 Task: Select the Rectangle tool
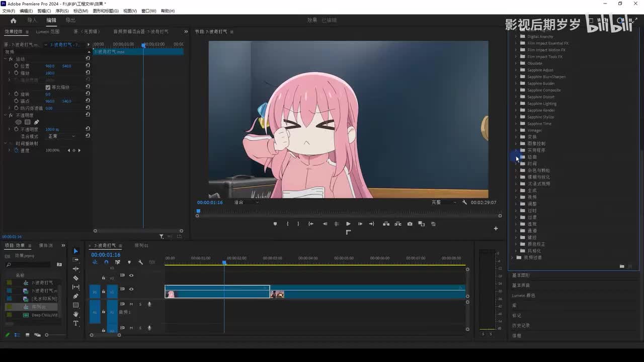pos(76,305)
